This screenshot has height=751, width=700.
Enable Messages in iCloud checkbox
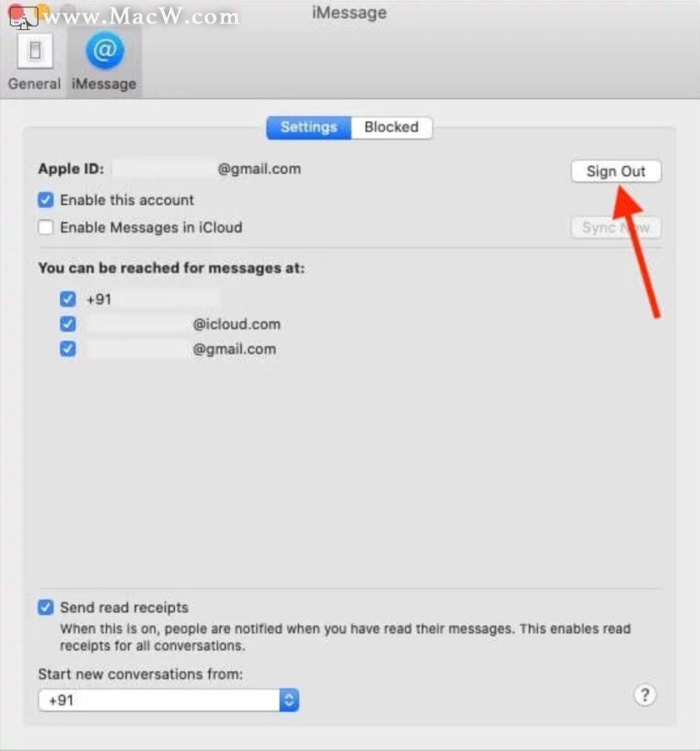46,227
